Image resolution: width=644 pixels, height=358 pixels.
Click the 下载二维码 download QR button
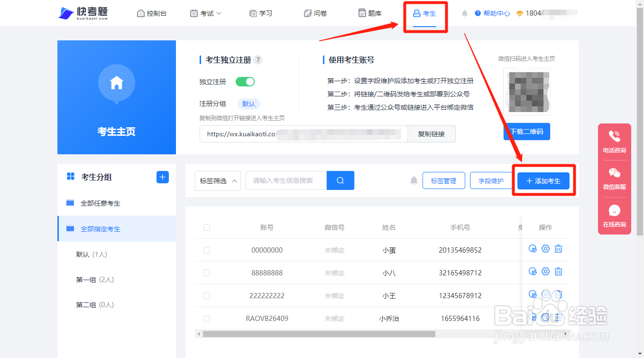coord(526,132)
